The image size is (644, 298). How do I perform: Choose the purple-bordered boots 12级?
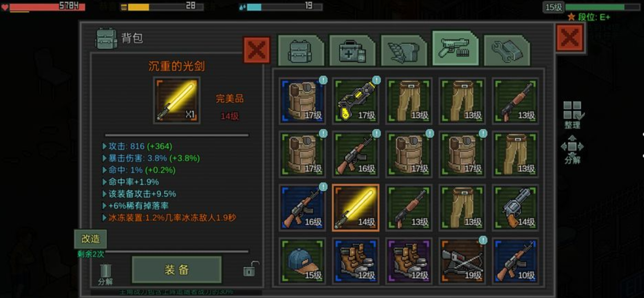click(409, 260)
